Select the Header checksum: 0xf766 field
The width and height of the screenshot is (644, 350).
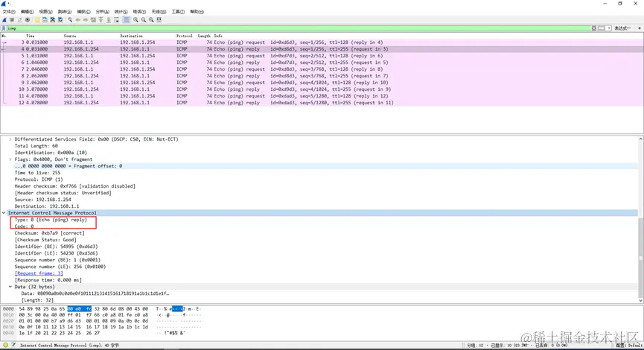pyautogui.click(x=74, y=186)
